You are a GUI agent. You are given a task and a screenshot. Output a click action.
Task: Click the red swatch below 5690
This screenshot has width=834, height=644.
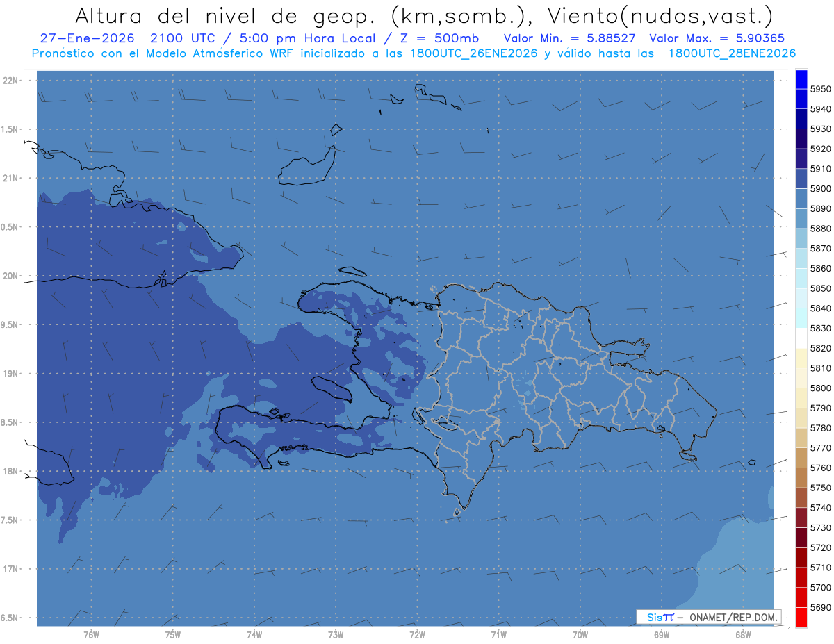pos(801,617)
